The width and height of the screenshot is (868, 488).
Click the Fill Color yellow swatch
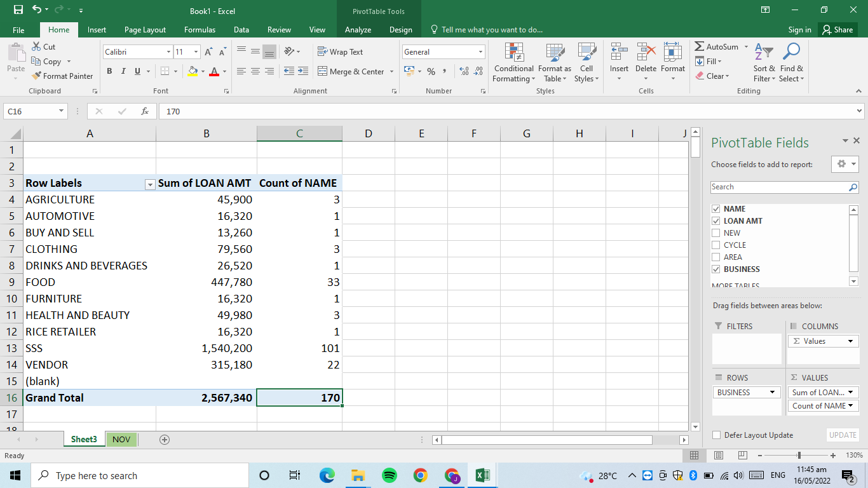193,71
